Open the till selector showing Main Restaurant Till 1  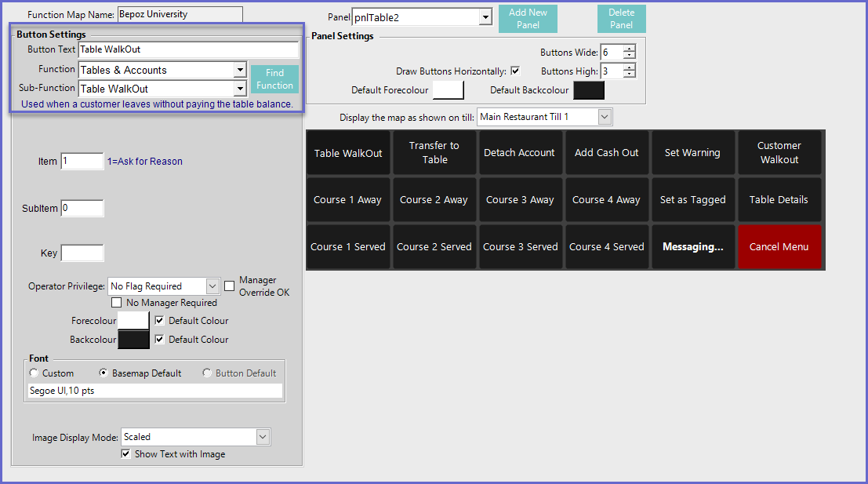click(x=605, y=117)
